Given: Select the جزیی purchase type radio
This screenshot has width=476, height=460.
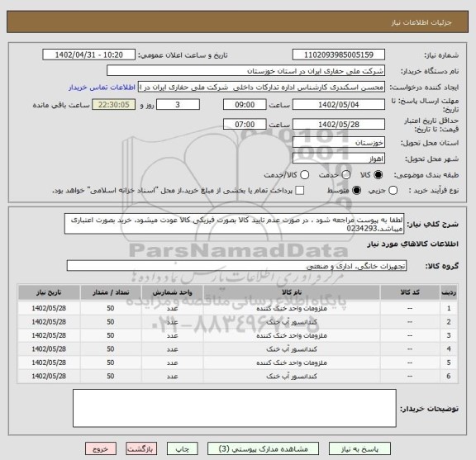Looking at the screenshot, I should click(x=393, y=191).
